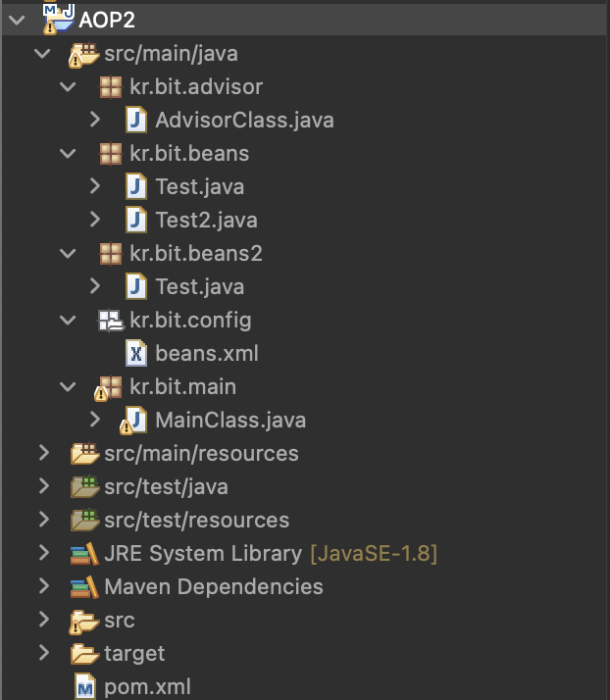
Task: Click the src/main/resources folder icon
Action: tap(84, 453)
